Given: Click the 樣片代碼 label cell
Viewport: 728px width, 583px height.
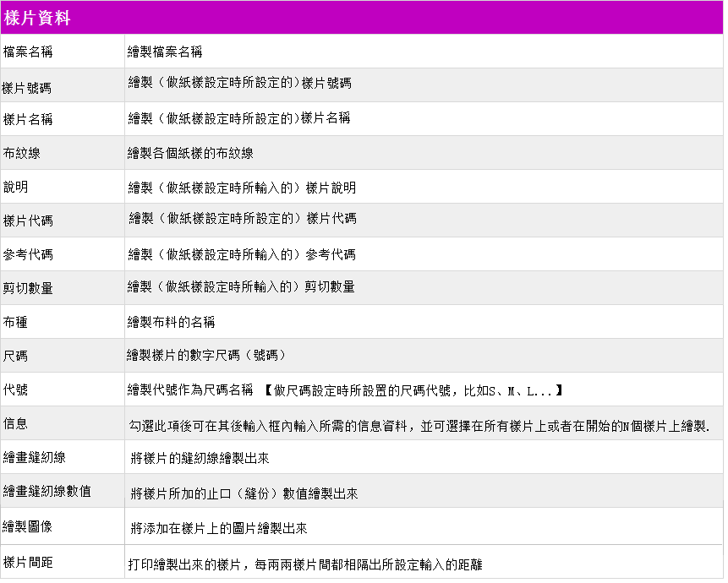Looking at the screenshot, I should click(x=28, y=221).
